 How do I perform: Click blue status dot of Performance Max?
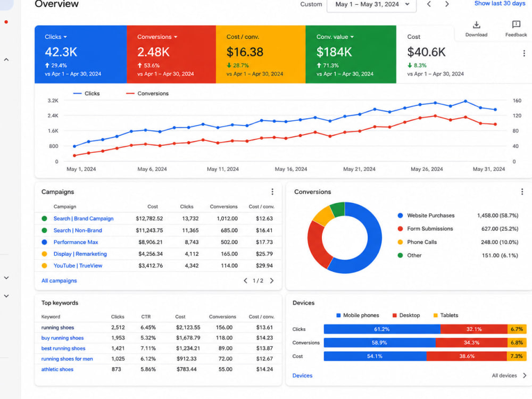(45, 242)
